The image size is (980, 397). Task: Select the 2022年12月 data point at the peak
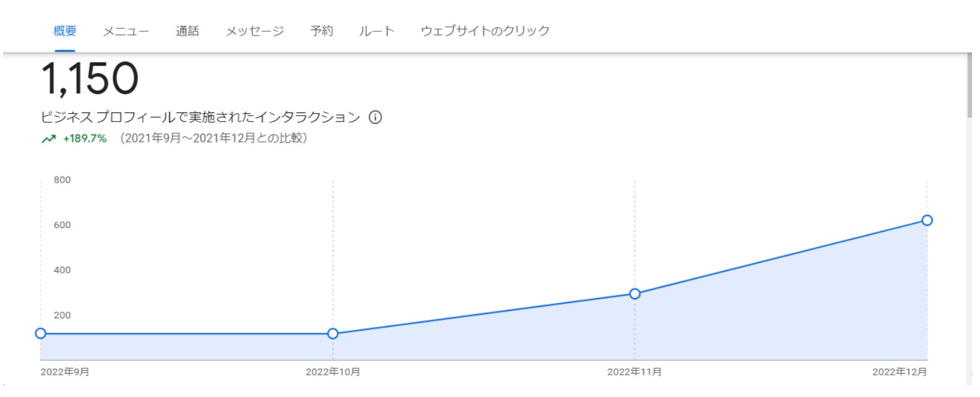(927, 221)
